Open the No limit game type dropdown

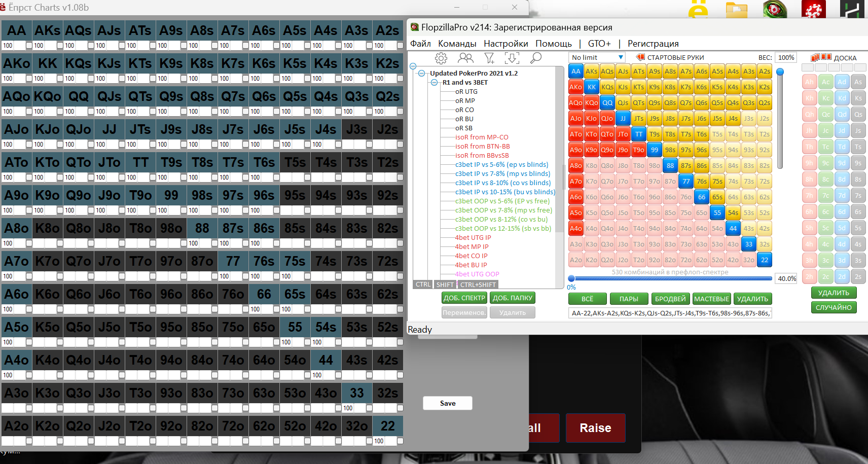(x=597, y=57)
